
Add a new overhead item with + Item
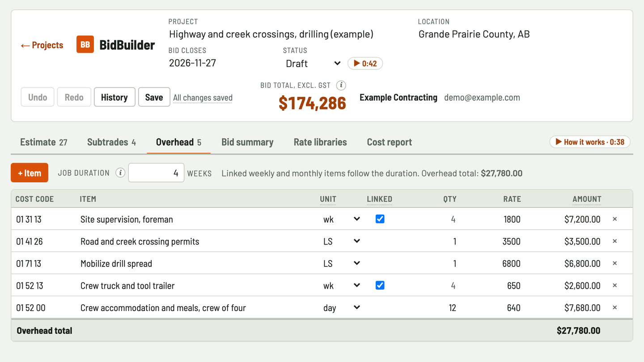pos(30,173)
